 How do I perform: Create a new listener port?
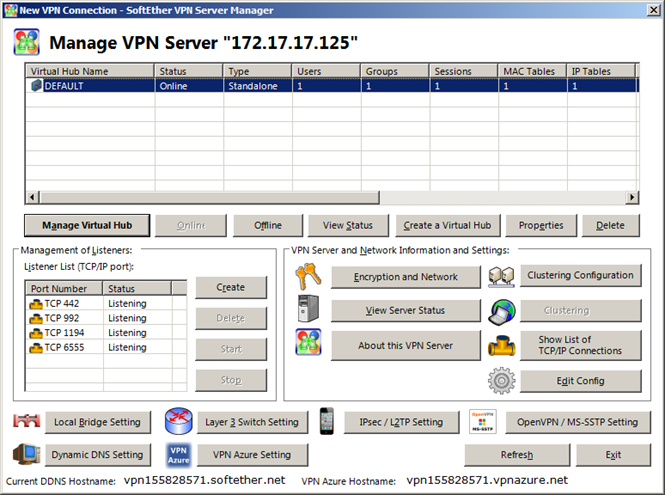coord(231,287)
